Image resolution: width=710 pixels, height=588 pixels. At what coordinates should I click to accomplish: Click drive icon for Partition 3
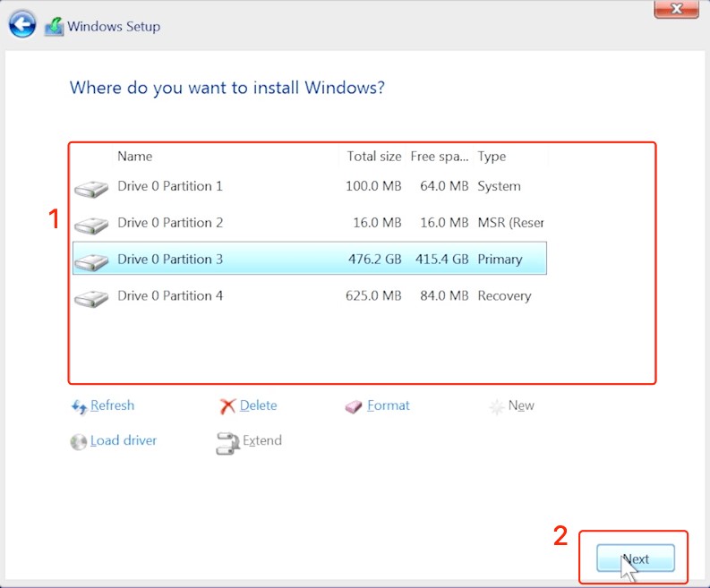click(x=91, y=261)
